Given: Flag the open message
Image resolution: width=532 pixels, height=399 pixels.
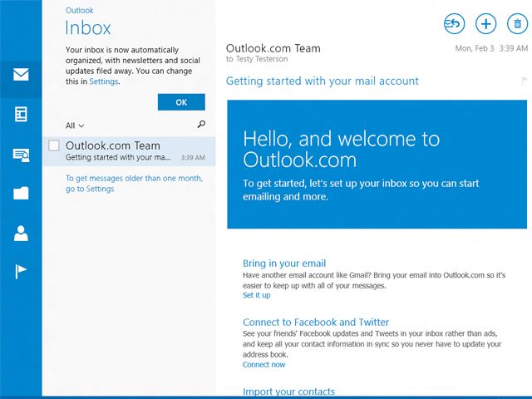Looking at the screenshot, I should (525, 81).
